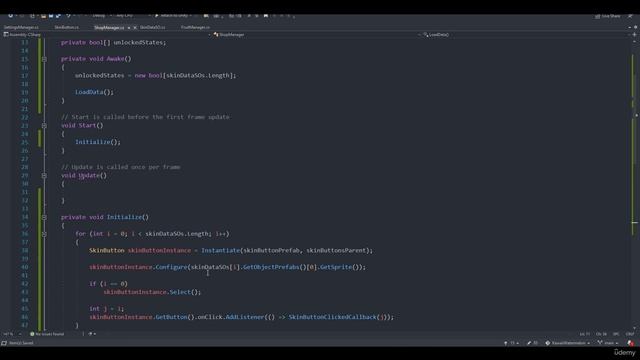
Task: Click the LoadData(); call on line 19
Action: coord(94,92)
